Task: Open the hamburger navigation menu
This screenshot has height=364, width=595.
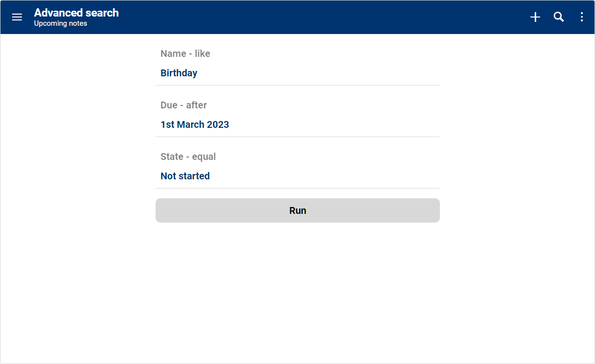Action: 17,17
